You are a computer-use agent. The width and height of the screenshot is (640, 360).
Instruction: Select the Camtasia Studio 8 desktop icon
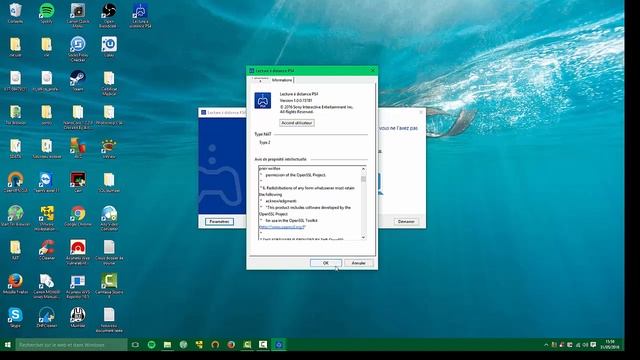coord(109,286)
